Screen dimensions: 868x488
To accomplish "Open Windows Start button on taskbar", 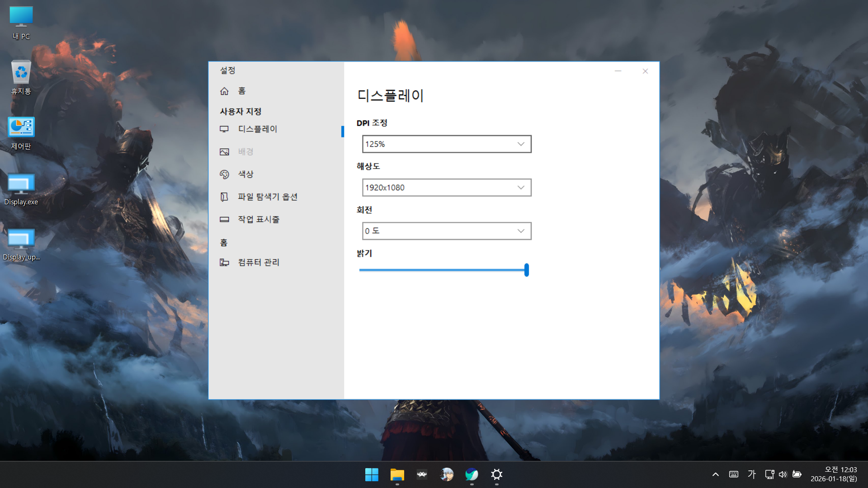I will click(x=372, y=474).
